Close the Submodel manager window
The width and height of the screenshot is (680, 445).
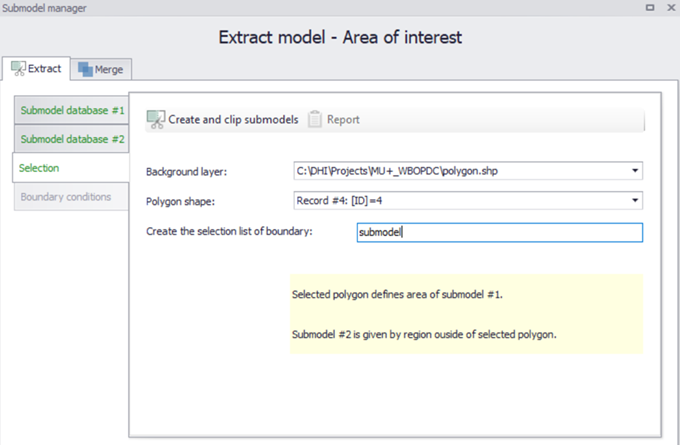[x=670, y=7]
